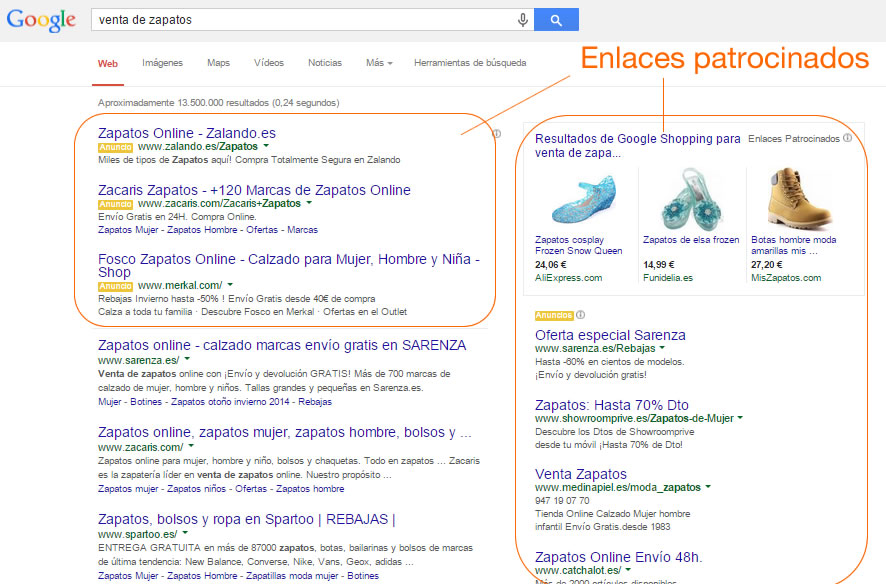Open Venta Zapatos ad link

(581, 474)
